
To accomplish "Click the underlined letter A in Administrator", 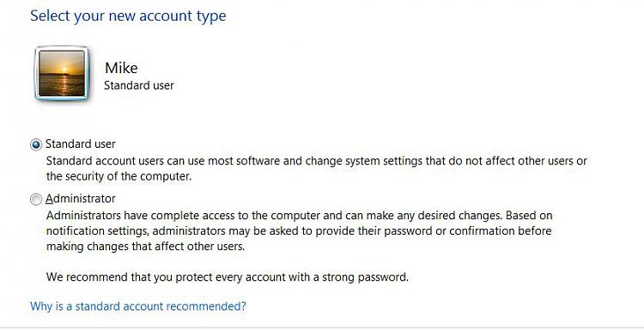I will (x=50, y=199).
